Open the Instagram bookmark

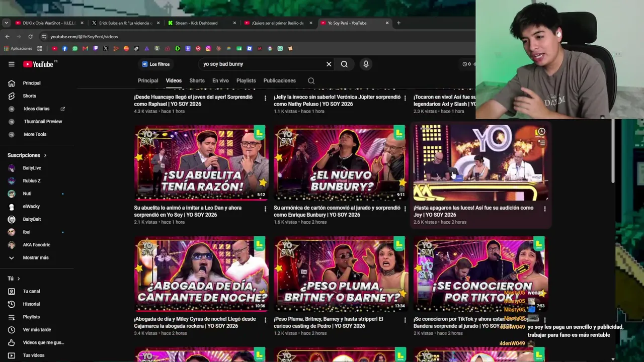pyautogui.click(x=208, y=49)
